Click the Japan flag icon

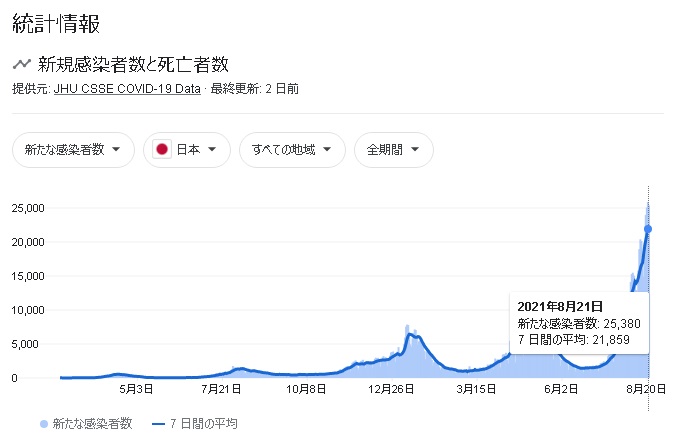(x=161, y=150)
